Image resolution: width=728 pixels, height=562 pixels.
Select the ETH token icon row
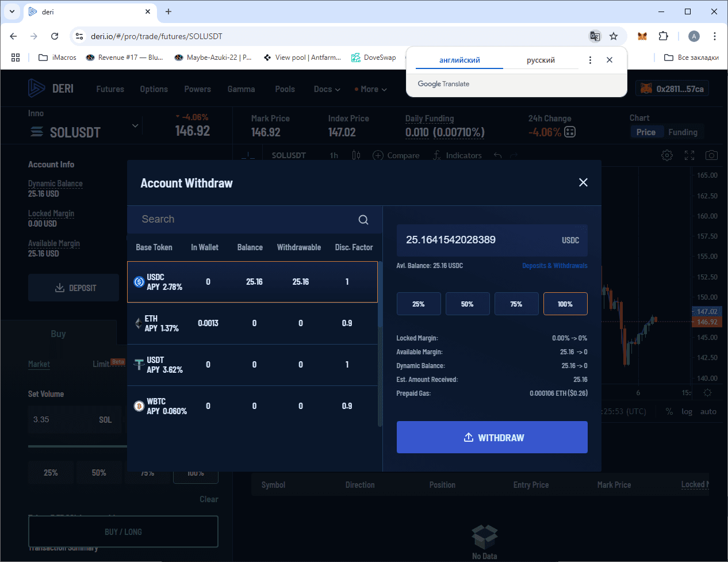point(139,323)
